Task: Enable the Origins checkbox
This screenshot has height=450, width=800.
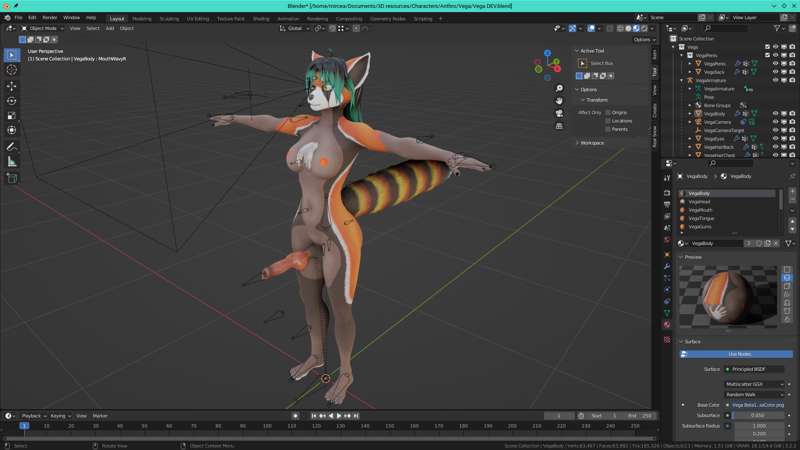Action: [x=608, y=112]
